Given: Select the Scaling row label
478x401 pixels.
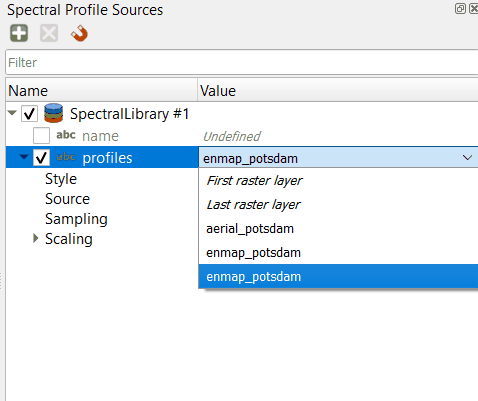Looking at the screenshot, I should tap(69, 239).
